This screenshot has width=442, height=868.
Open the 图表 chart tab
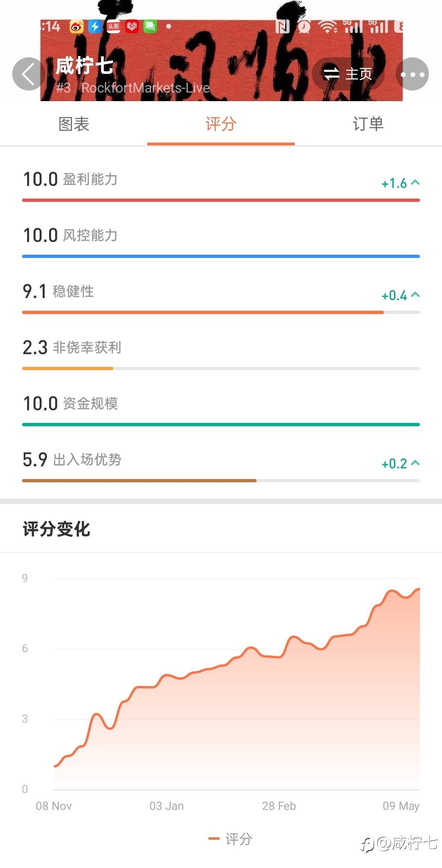click(x=74, y=124)
